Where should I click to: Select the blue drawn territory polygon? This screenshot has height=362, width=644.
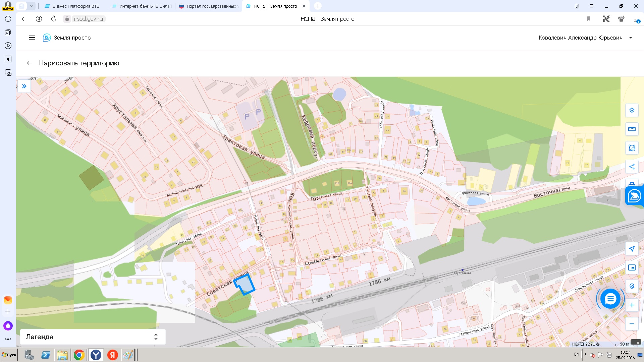pos(245,285)
